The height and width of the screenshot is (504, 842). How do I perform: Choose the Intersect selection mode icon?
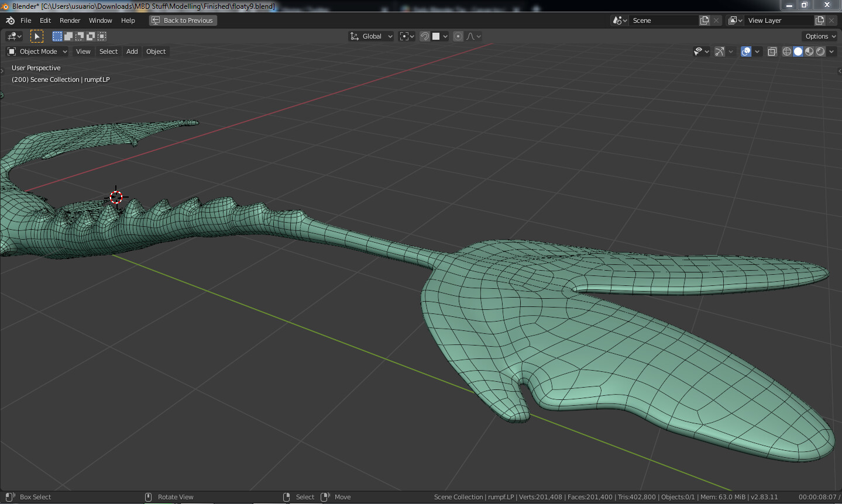pyautogui.click(x=102, y=36)
